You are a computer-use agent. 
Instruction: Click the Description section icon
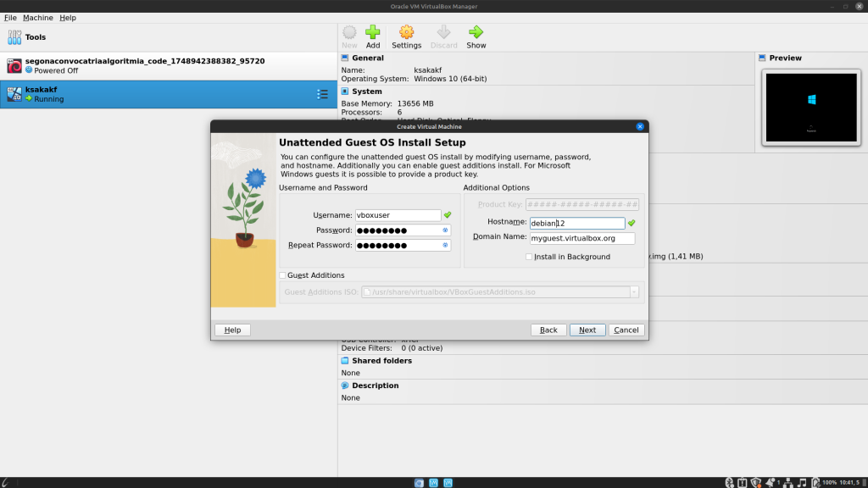click(345, 385)
